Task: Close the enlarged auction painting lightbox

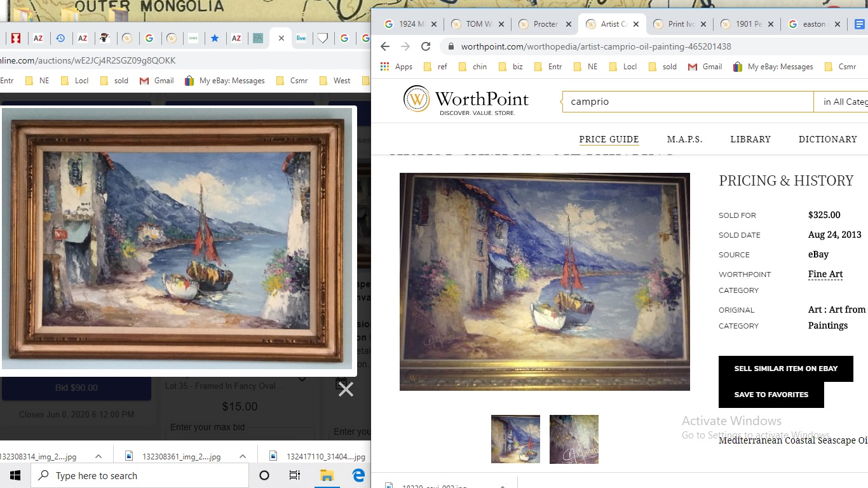Action: [x=346, y=389]
